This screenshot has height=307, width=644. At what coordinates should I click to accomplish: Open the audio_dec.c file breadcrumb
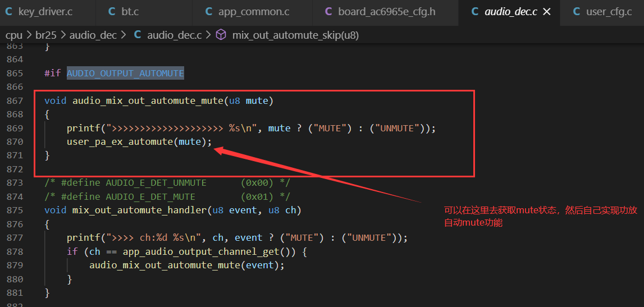174,35
